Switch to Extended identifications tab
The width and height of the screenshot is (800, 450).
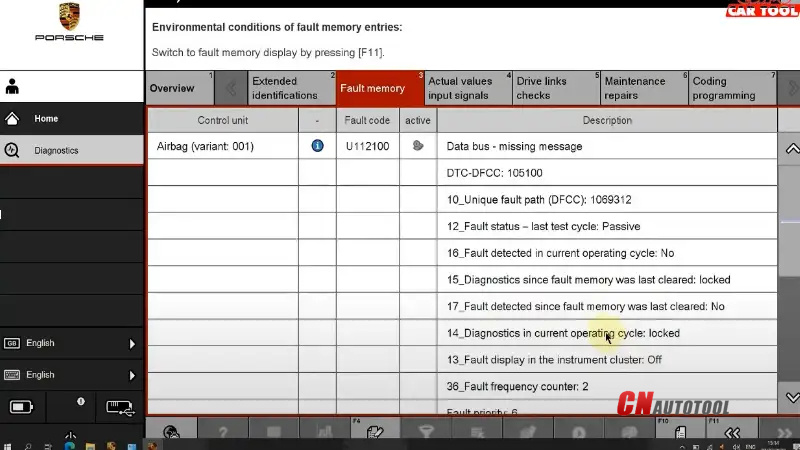point(292,88)
